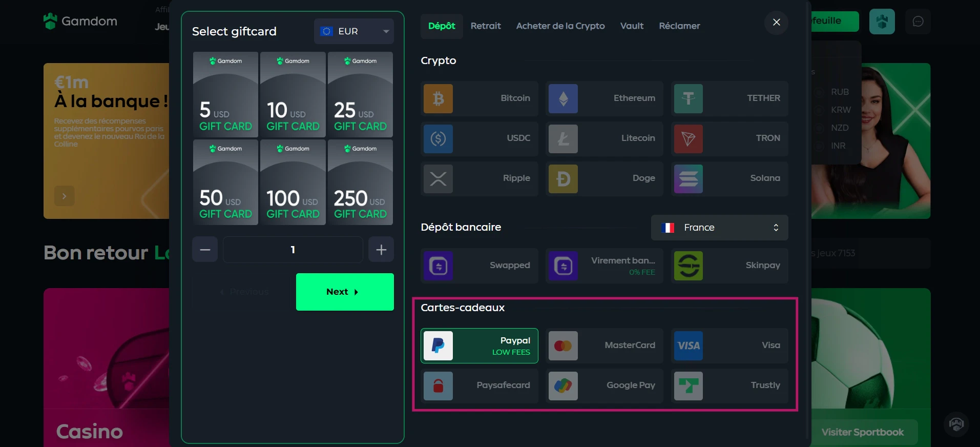This screenshot has height=447, width=980.
Task: Click the green wallet button behind dialog
Action: [835, 22]
